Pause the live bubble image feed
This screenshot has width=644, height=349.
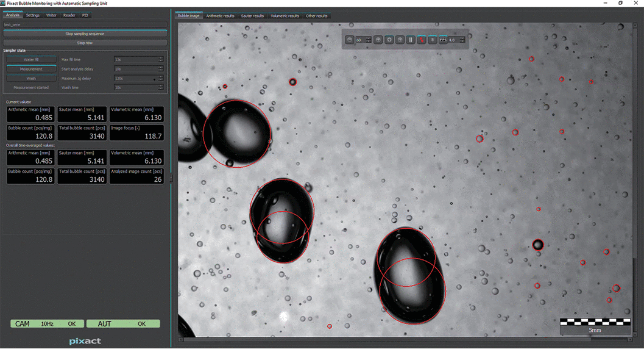[x=411, y=40]
